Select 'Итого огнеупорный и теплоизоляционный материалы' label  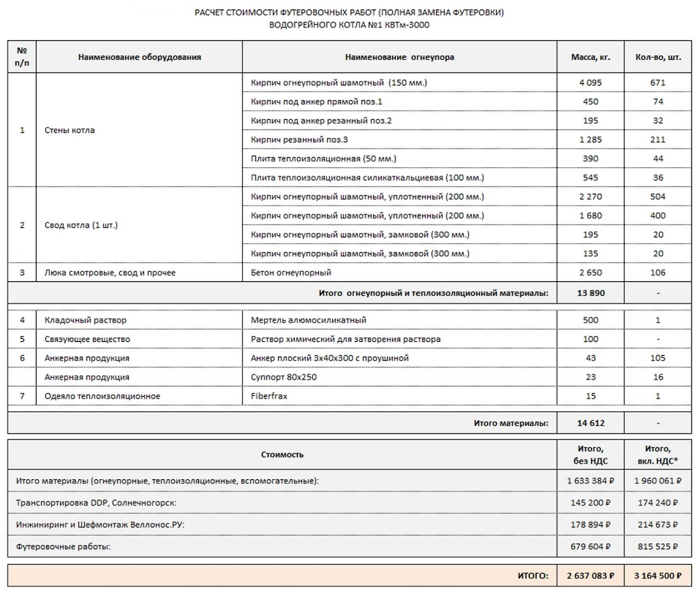tap(434, 293)
